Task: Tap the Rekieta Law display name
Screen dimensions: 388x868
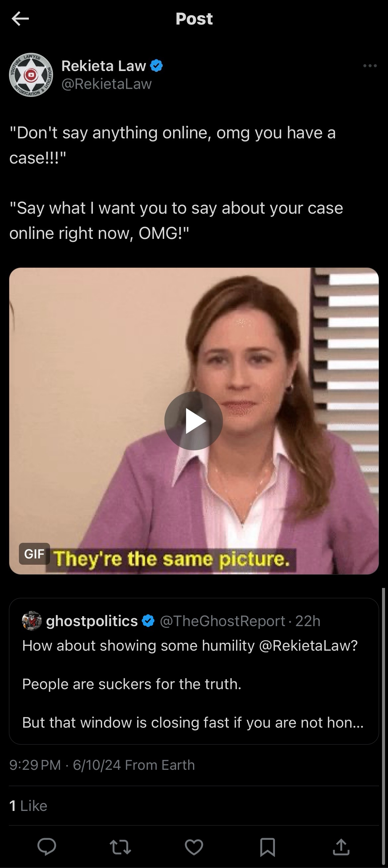Action: (x=104, y=66)
